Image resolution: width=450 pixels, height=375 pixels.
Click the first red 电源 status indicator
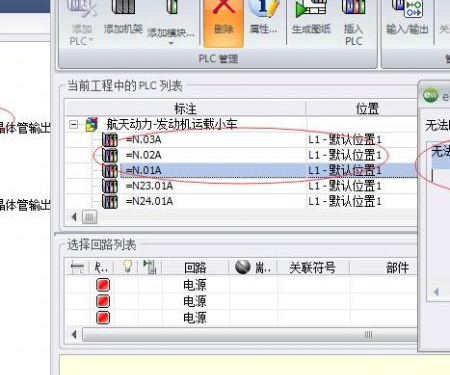tap(103, 285)
